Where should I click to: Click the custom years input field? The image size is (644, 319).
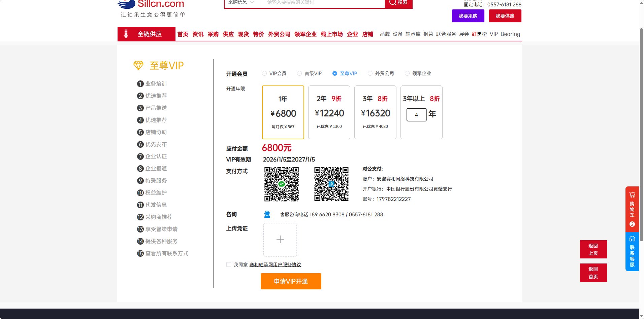416,115
